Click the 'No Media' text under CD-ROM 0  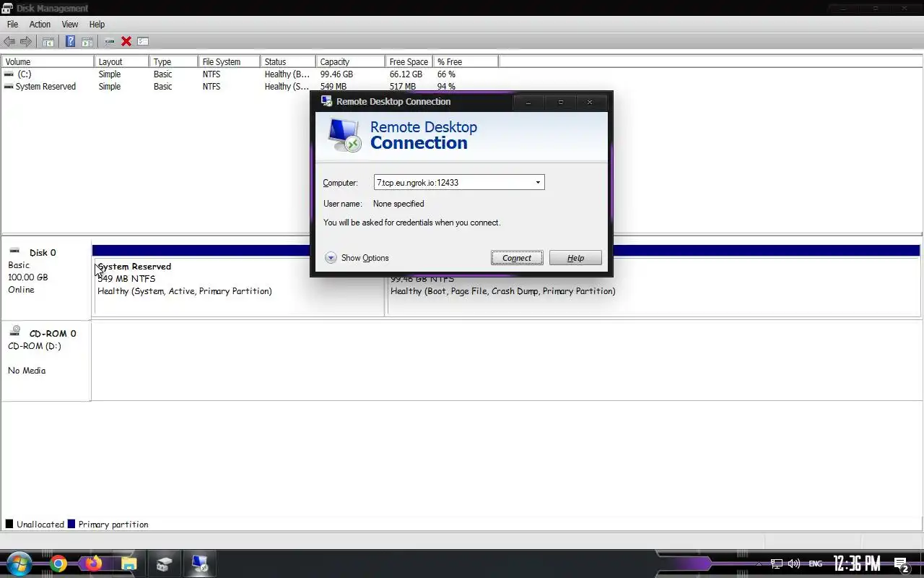click(27, 371)
